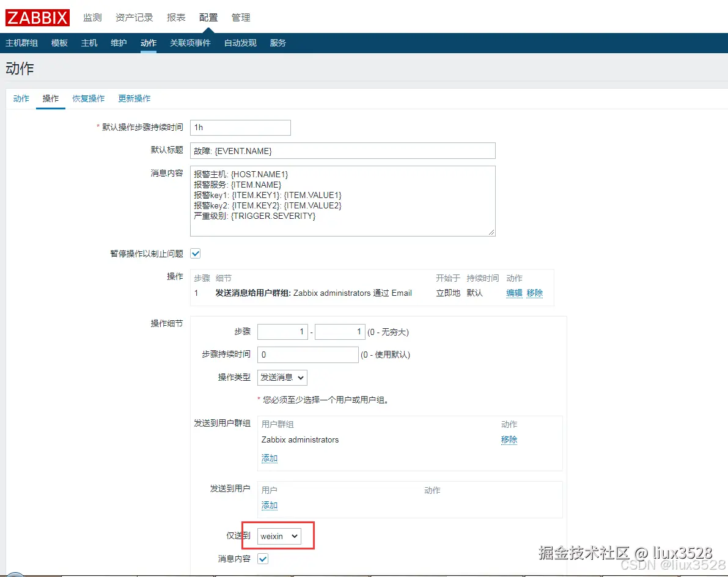The image size is (728, 577).
Task: Open the 管理 top menu
Action: 241,18
